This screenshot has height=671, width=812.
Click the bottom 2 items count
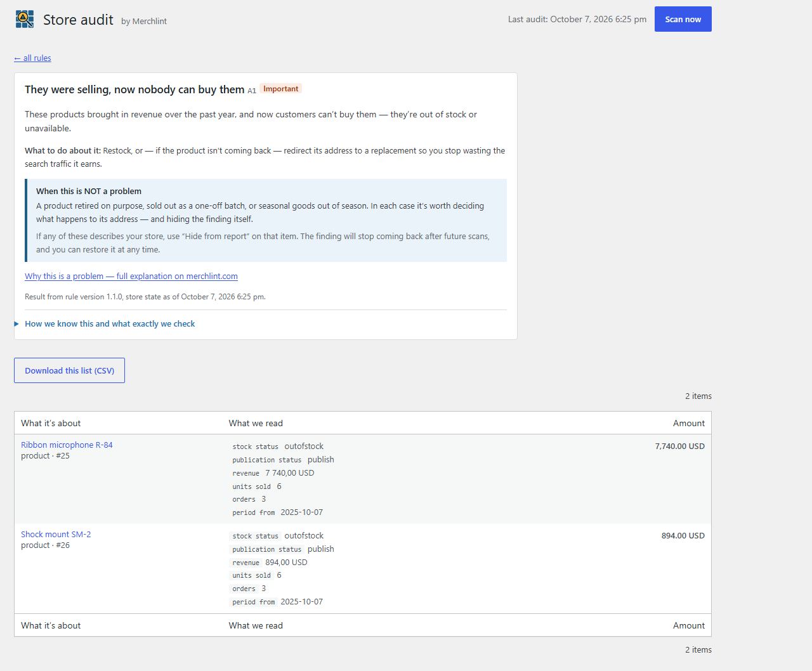click(698, 649)
